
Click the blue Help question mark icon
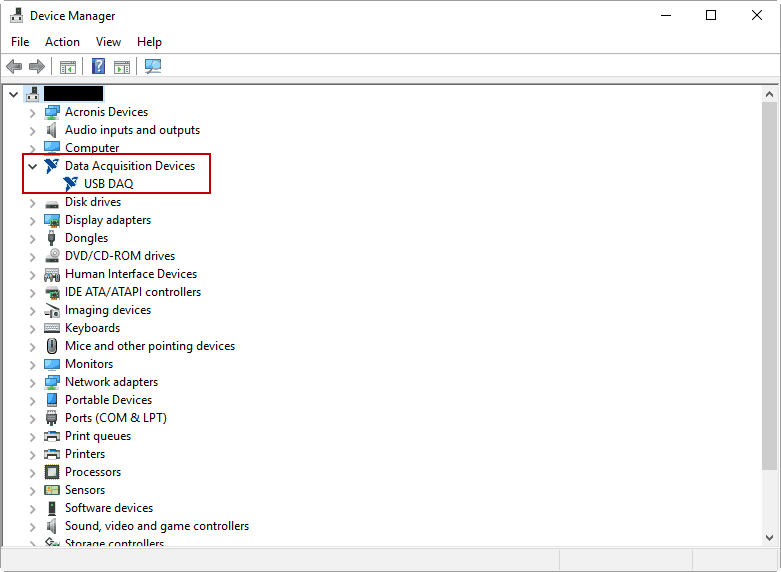(98, 67)
